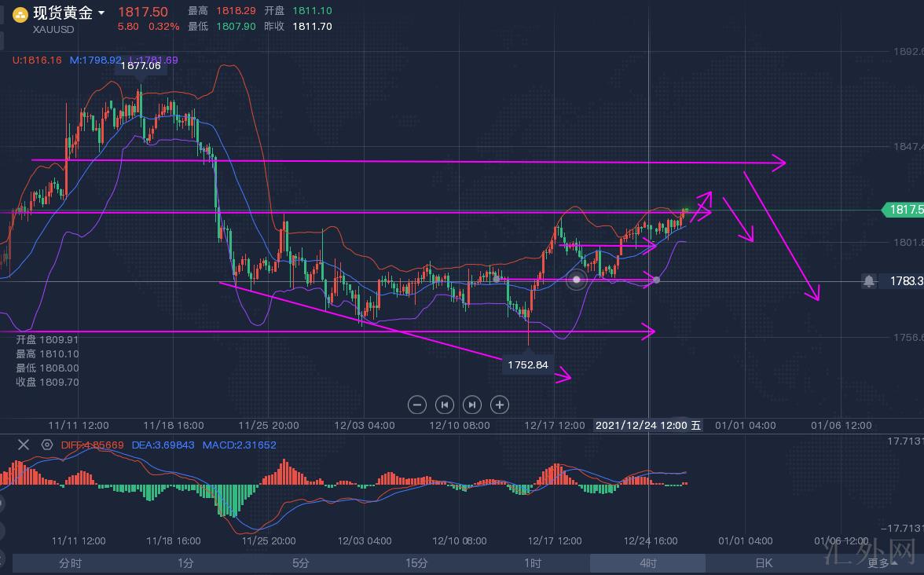Switch to 日K daily candles

coord(763,563)
